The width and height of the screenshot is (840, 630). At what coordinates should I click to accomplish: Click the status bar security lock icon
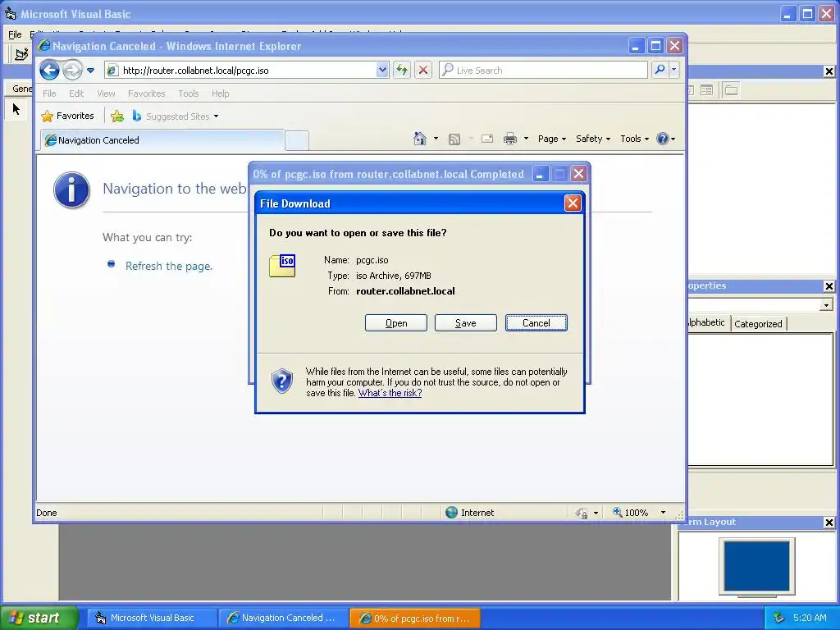(x=582, y=514)
